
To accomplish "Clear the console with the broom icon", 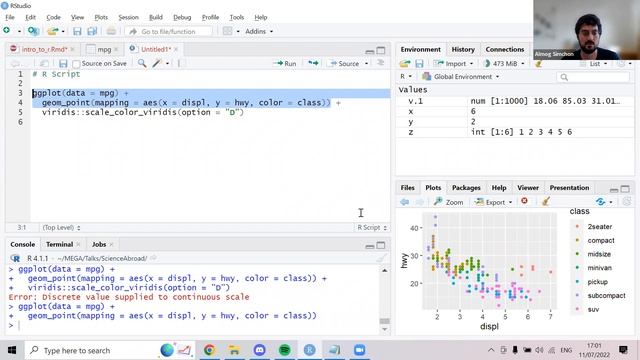I will click(381, 258).
